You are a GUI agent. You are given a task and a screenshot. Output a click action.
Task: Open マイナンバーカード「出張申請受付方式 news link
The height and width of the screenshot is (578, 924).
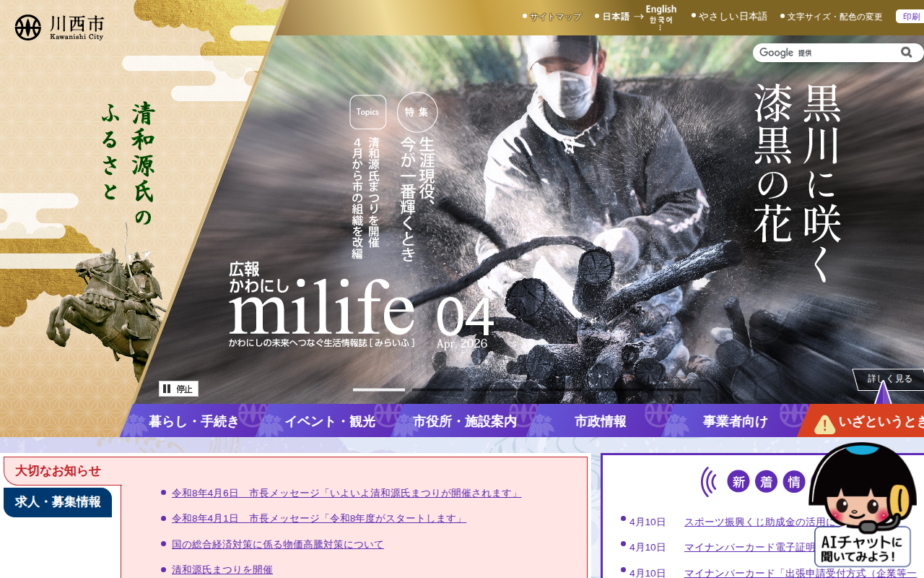click(800, 573)
